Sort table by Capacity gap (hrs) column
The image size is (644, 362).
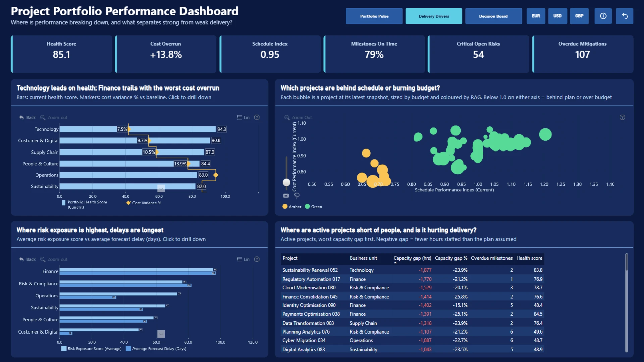(x=412, y=258)
